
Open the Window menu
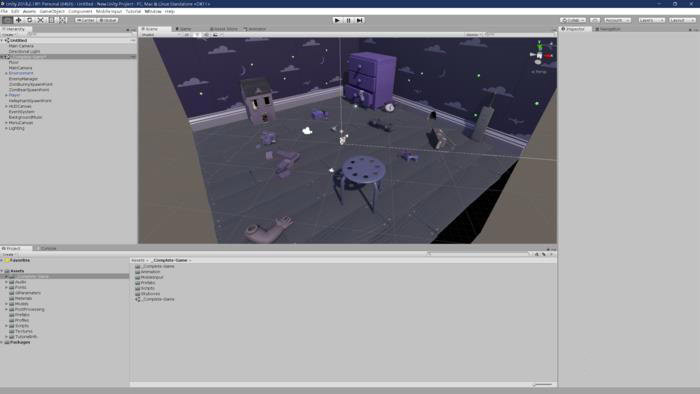tap(153, 12)
